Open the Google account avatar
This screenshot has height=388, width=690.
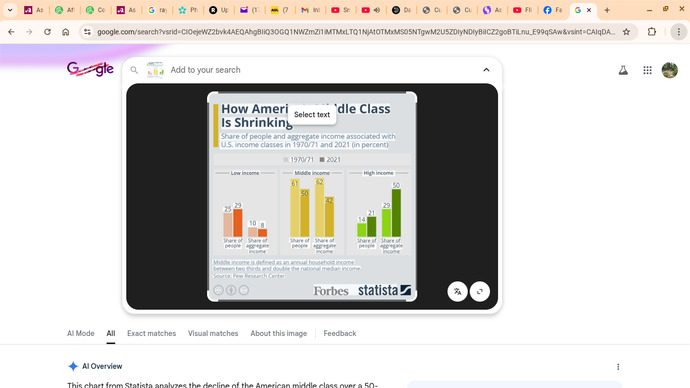click(x=670, y=70)
